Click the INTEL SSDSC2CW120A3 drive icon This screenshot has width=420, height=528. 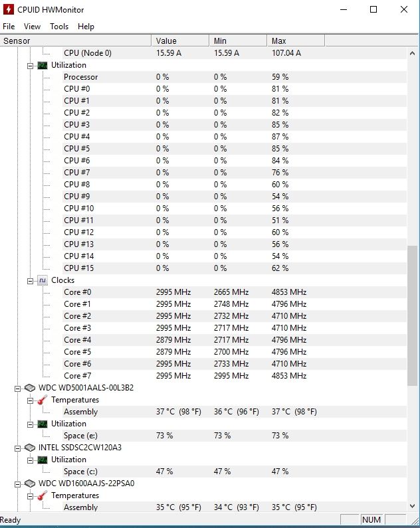30,448
